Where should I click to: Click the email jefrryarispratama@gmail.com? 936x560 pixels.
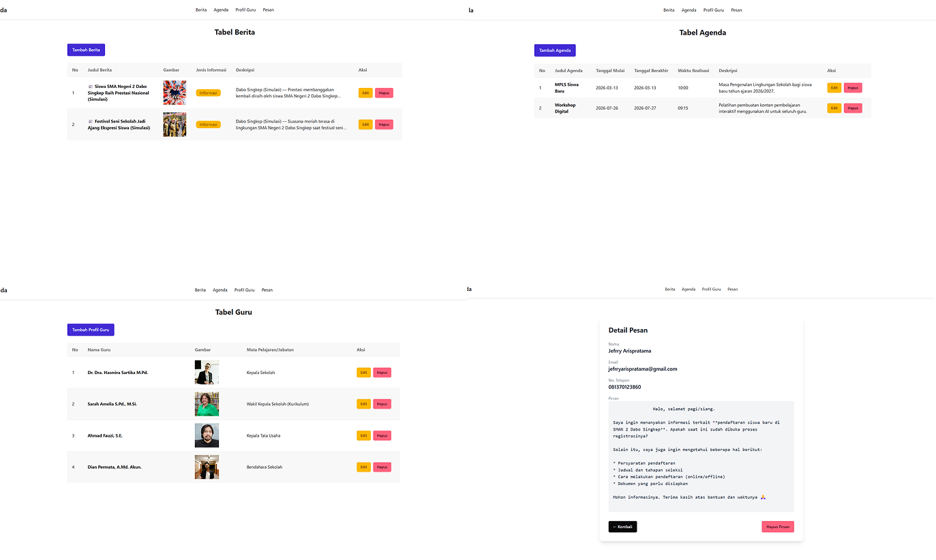642,369
